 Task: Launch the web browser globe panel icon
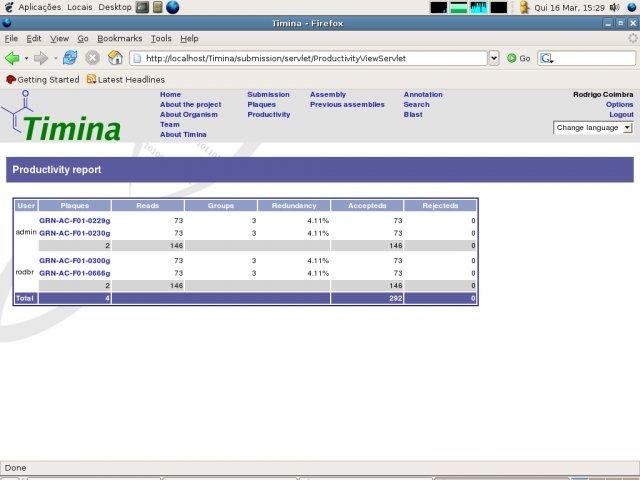coord(172,7)
